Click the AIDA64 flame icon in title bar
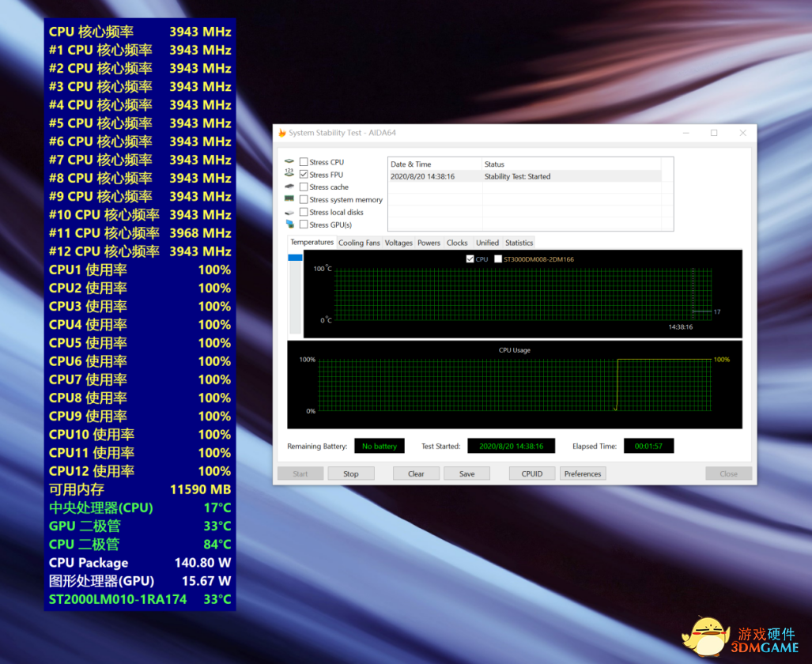This screenshot has height=664, width=812. point(282,133)
